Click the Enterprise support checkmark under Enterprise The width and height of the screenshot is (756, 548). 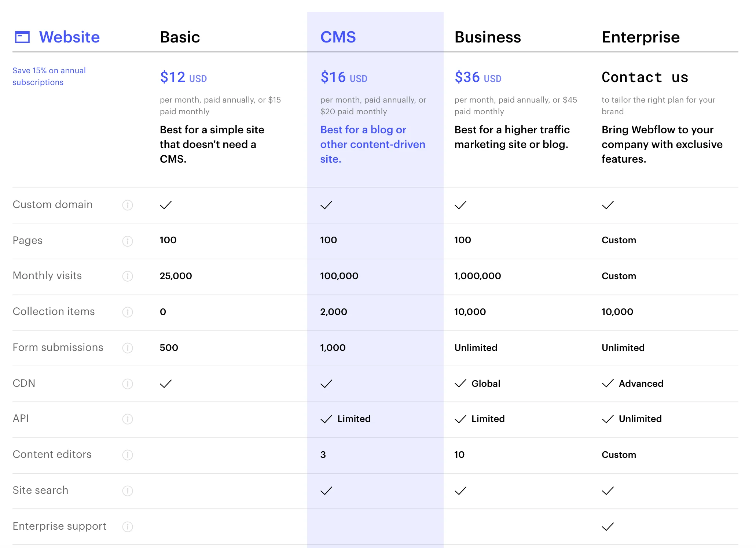[x=608, y=527]
